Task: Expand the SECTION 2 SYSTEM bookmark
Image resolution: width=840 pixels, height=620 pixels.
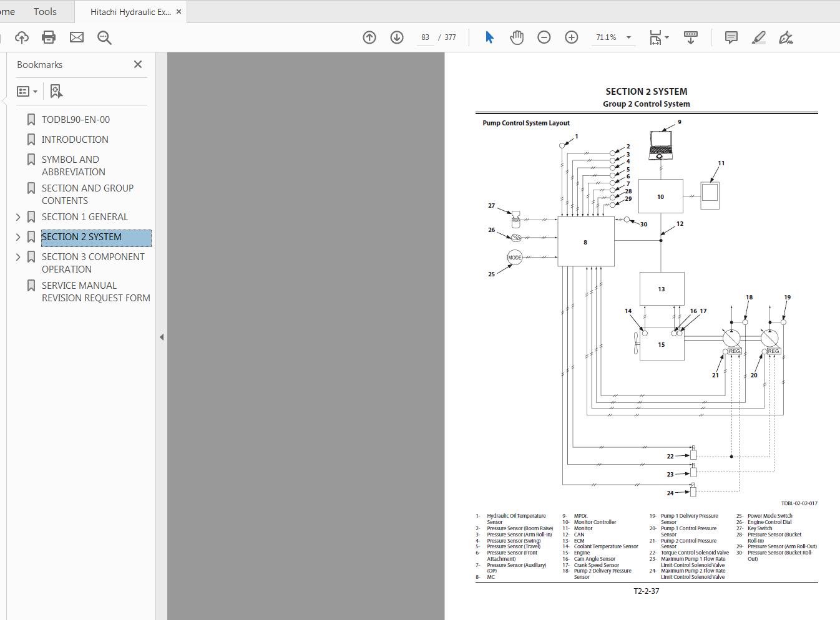Action: click(18, 237)
